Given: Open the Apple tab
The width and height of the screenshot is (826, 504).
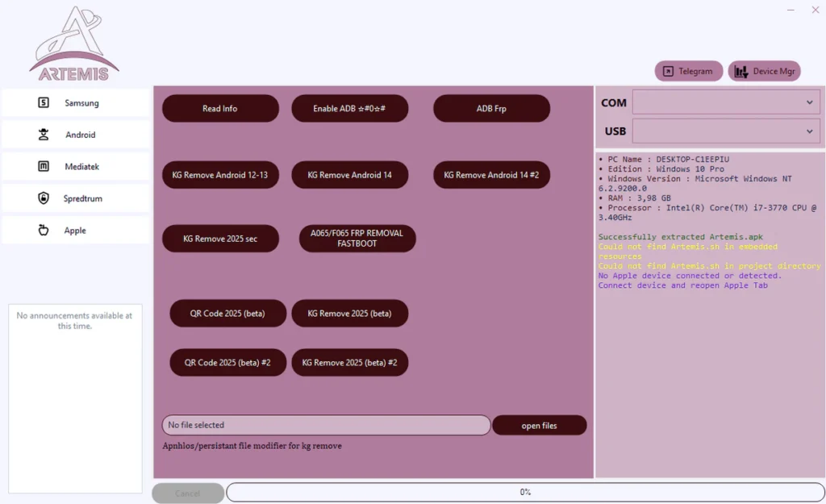Looking at the screenshot, I should click(x=75, y=230).
